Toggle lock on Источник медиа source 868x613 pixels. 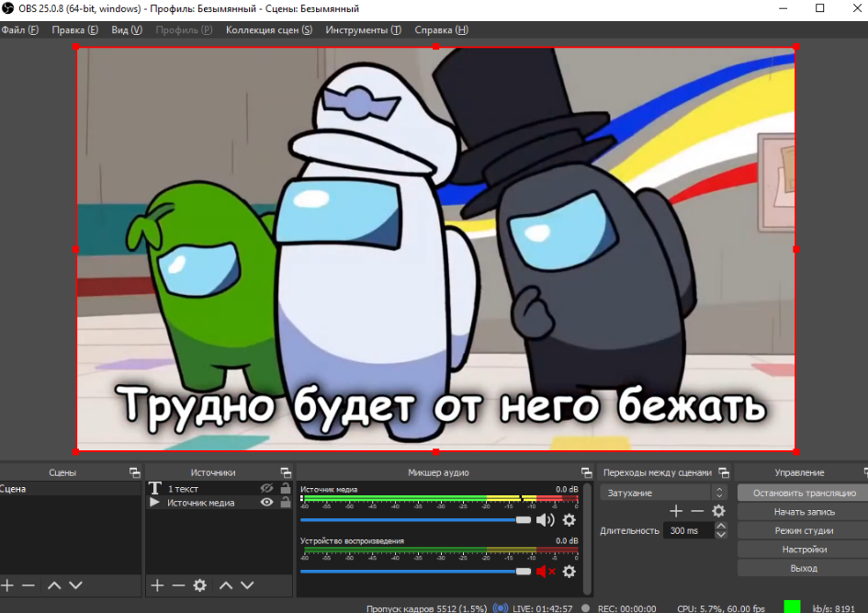[x=286, y=502]
